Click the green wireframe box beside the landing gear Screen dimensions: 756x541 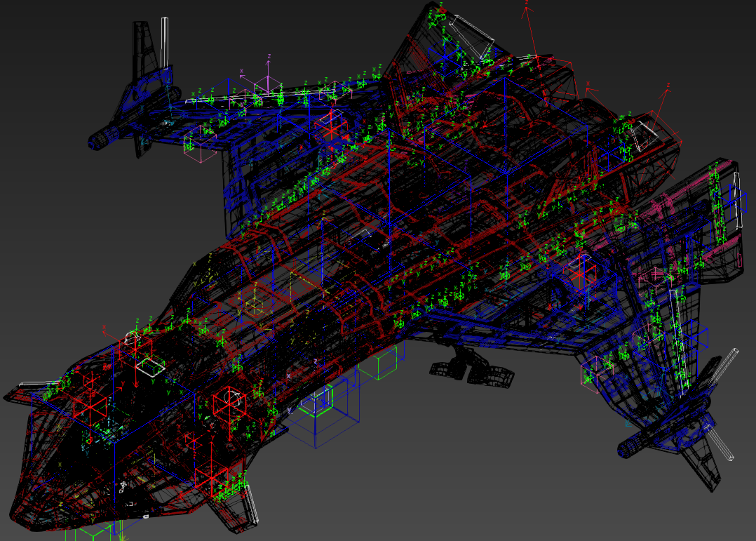384,363
